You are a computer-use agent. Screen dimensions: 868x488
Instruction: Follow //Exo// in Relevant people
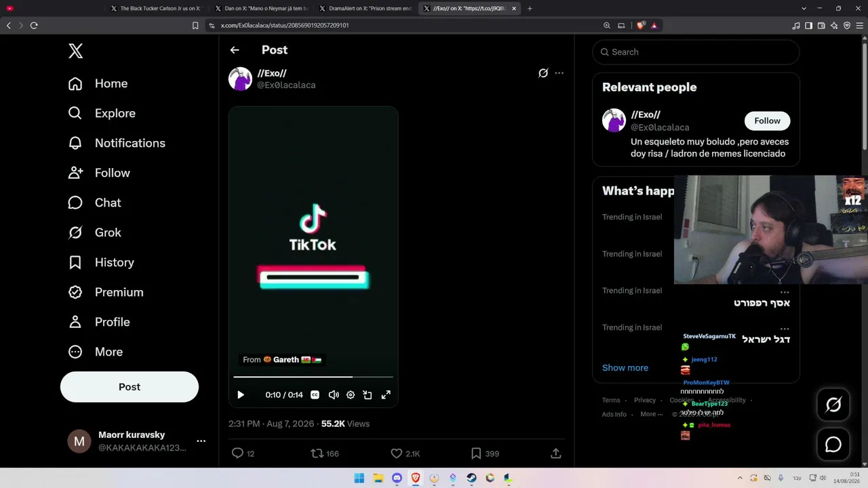pos(767,121)
